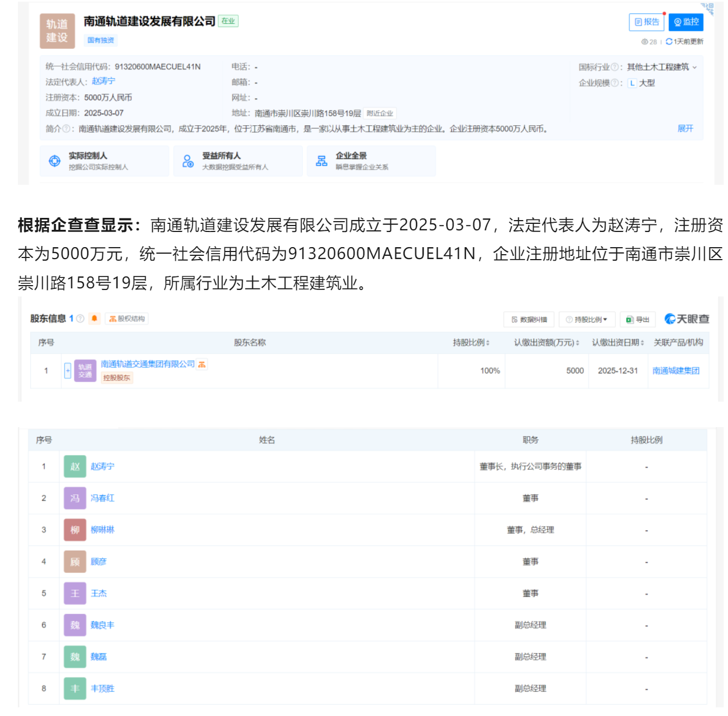Click the 魏 avatar in row 6

75,625
